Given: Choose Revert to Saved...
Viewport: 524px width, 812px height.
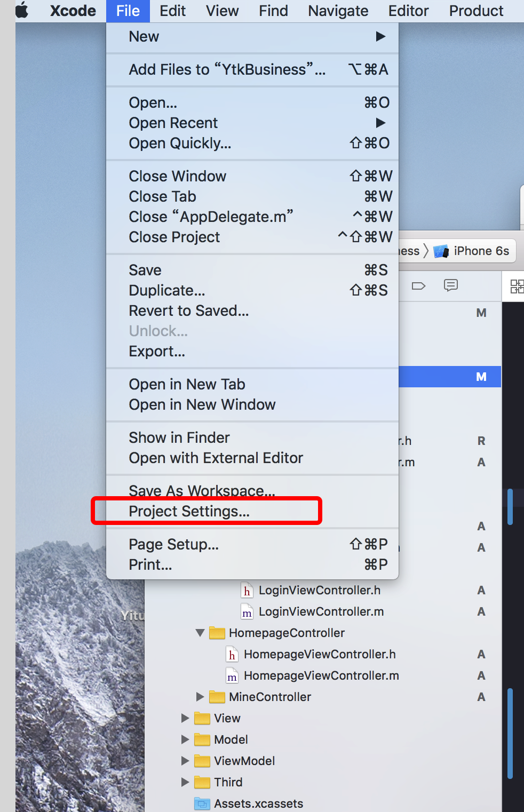Looking at the screenshot, I should [252, 311].
